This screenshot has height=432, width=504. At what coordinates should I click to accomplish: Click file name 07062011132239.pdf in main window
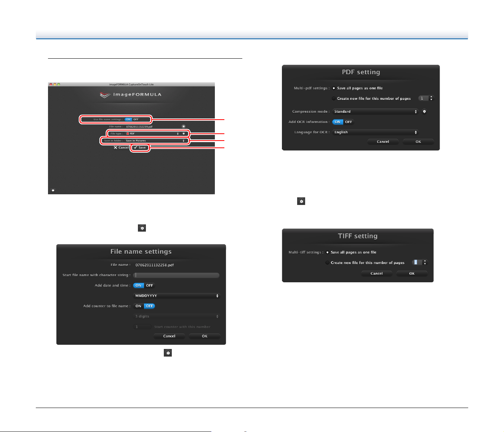point(139,126)
